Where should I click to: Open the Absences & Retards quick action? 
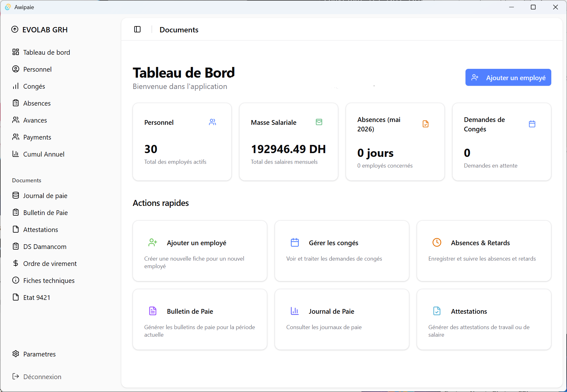pos(484,251)
